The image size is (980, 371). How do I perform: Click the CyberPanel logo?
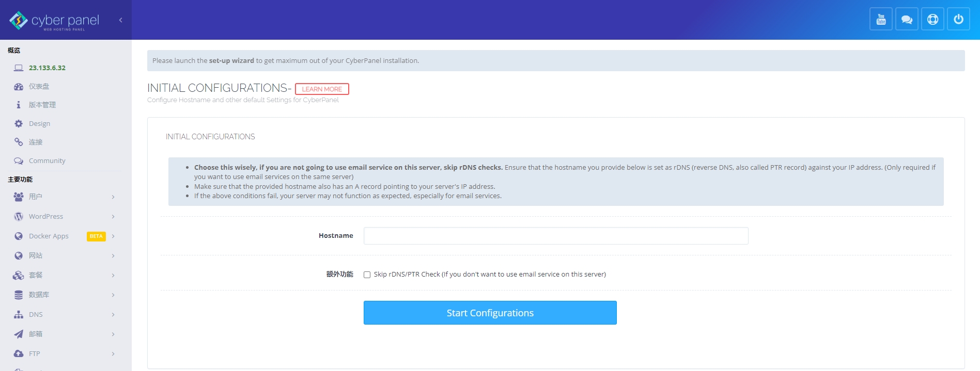tap(54, 21)
